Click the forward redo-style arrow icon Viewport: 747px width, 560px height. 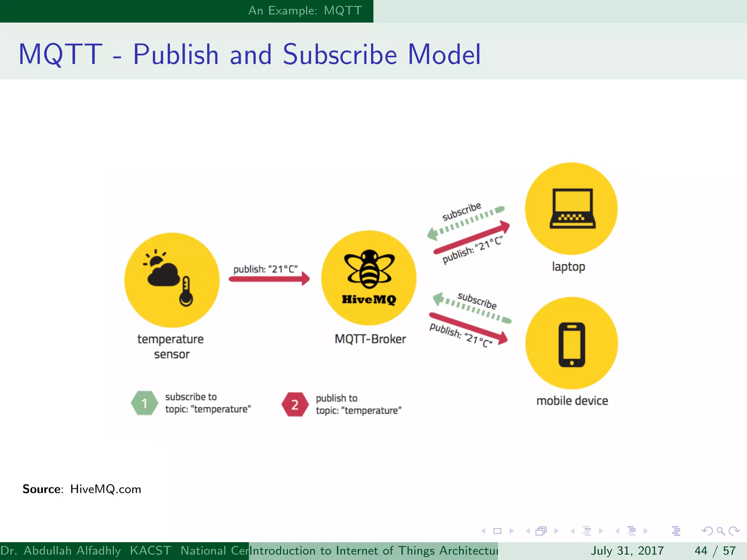(x=734, y=531)
